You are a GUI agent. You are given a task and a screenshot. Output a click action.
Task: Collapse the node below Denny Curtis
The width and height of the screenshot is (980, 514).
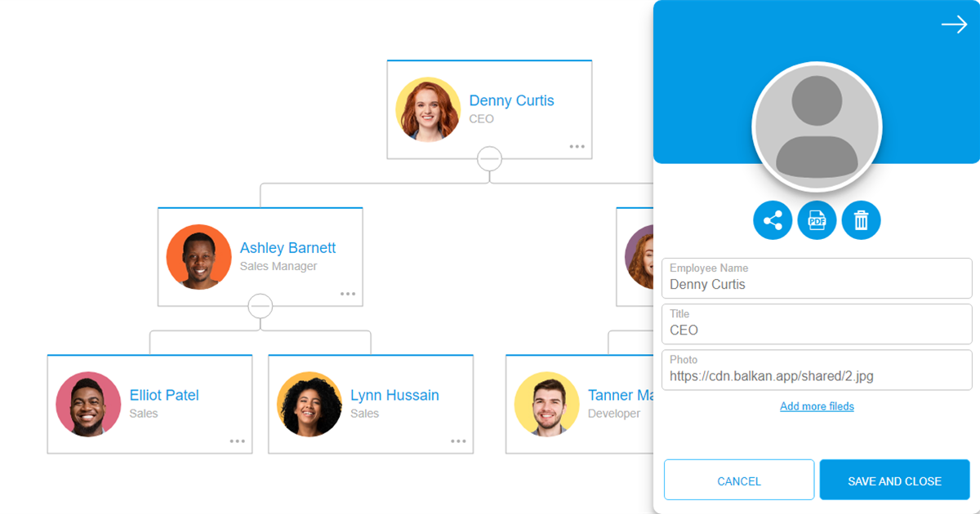(489, 160)
